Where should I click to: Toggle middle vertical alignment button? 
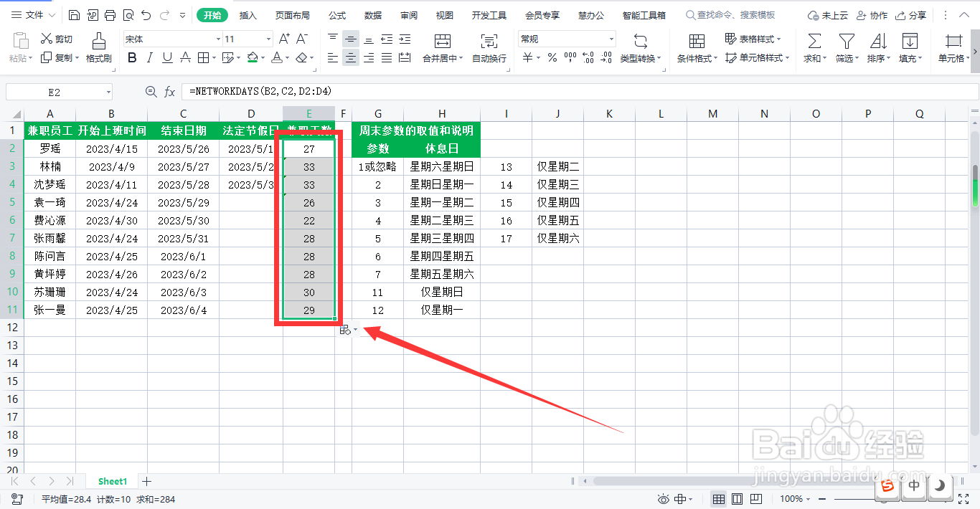click(351, 39)
